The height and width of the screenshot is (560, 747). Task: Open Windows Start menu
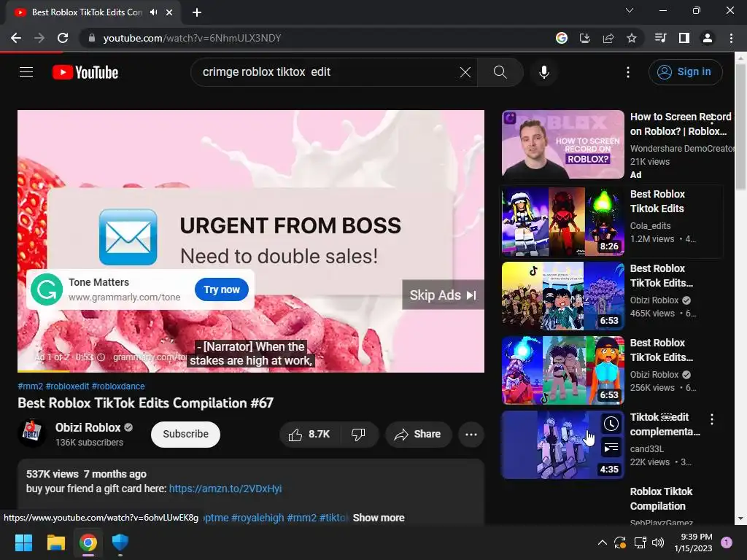pyautogui.click(x=23, y=542)
